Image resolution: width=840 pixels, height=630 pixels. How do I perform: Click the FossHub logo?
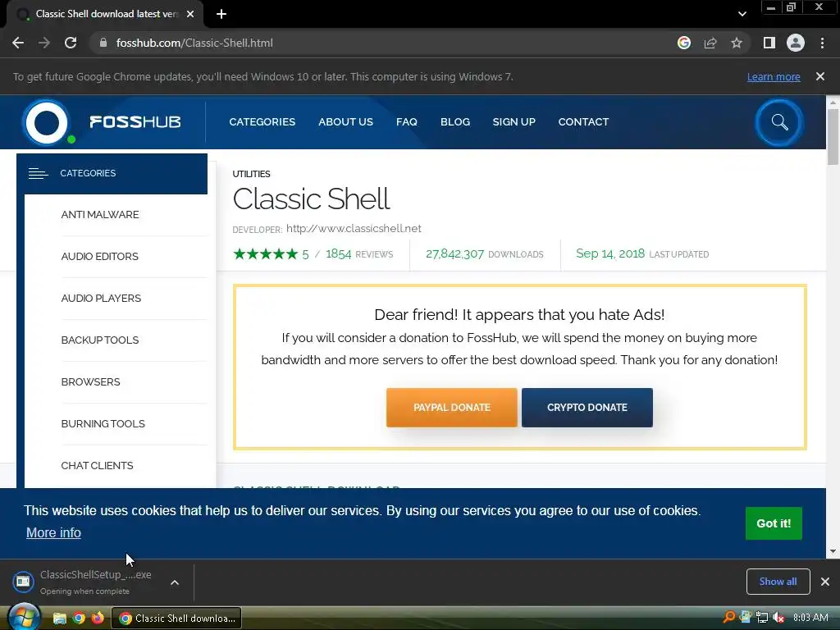pos(102,122)
